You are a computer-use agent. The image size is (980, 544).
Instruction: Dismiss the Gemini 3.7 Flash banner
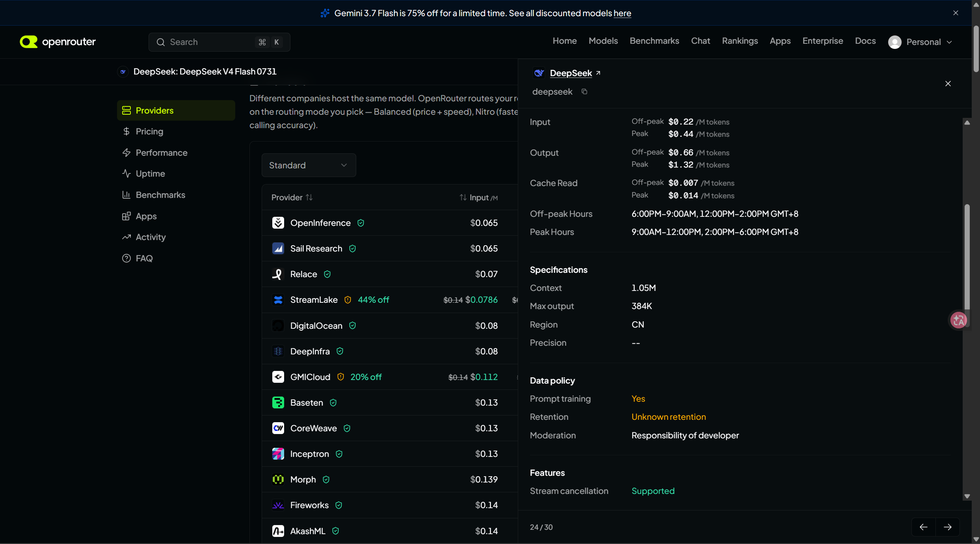956,13
